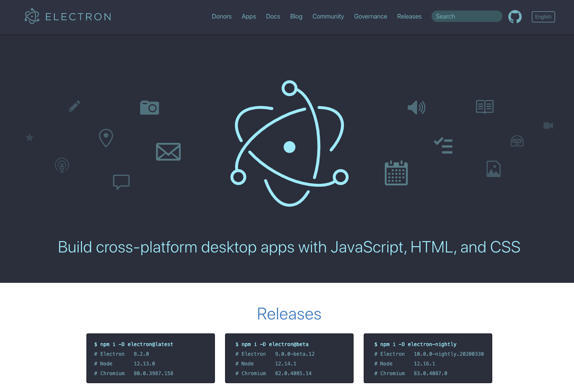The image size is (574, 392).
Task: Click the camera icon in the hero graphic
Action: [x=150, y=107]
